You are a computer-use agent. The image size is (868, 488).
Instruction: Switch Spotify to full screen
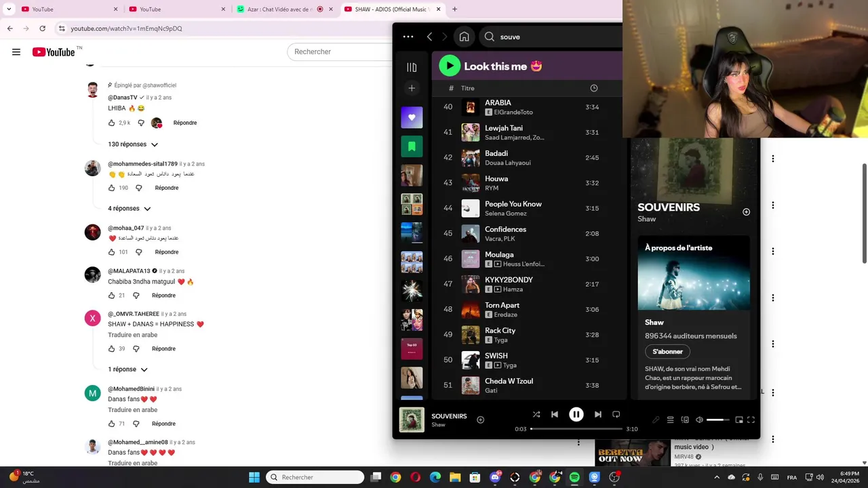click(x=751, y=420)
